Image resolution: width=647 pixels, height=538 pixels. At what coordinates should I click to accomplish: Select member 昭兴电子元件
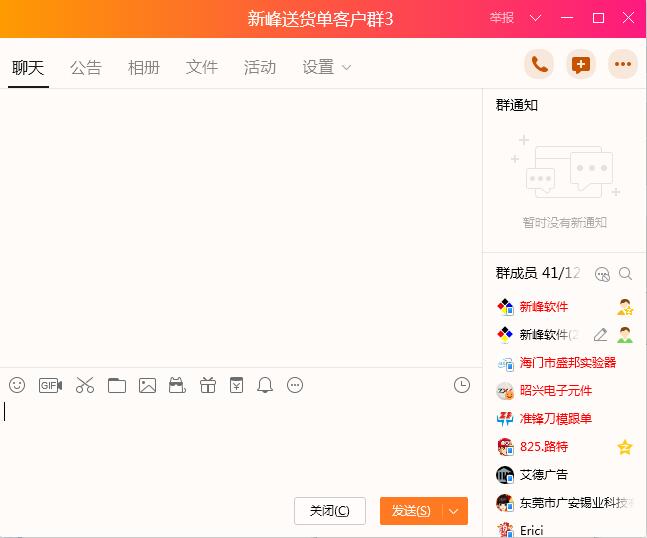[x=555, y=391]
